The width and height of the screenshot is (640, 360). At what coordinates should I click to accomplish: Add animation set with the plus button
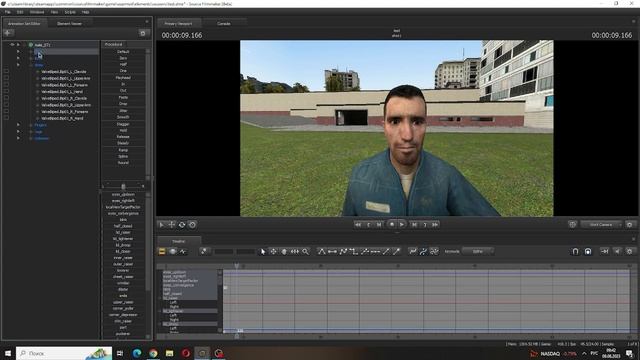[8, 33]
